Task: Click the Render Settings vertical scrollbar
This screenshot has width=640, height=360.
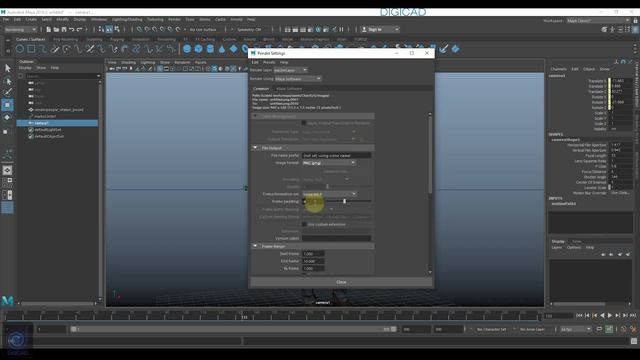Action: click(x=430, y=155)
